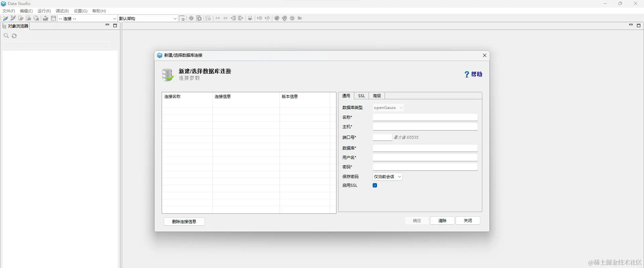This screenshot has width=644, height=268.
Task: Open the 设置(G) menu
Action: point(80,11)
